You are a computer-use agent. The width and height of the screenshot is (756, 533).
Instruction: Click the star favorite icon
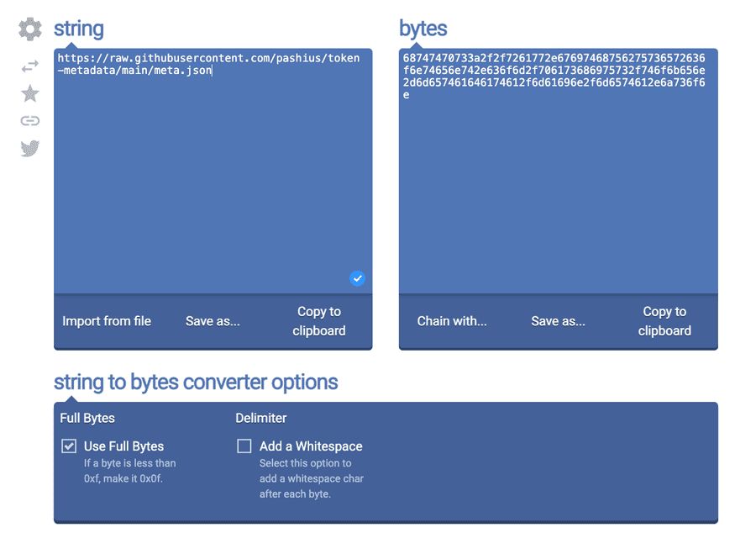click(x=30, y=93)
